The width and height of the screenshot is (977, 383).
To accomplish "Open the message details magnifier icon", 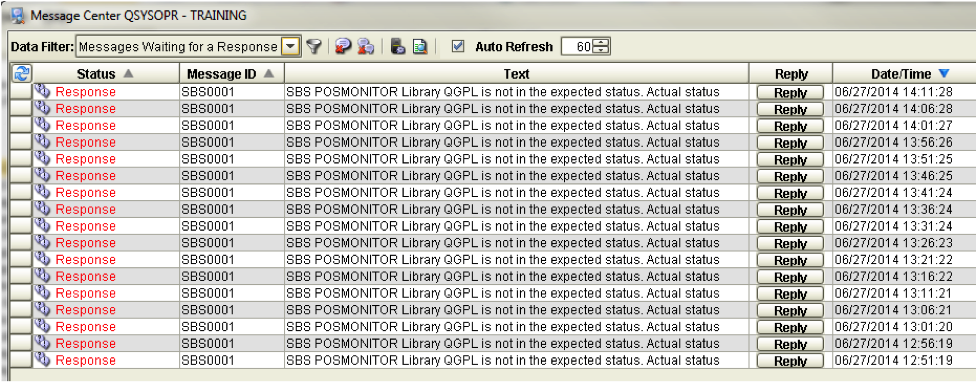I will pyautogui.click(x=419, y=47).
